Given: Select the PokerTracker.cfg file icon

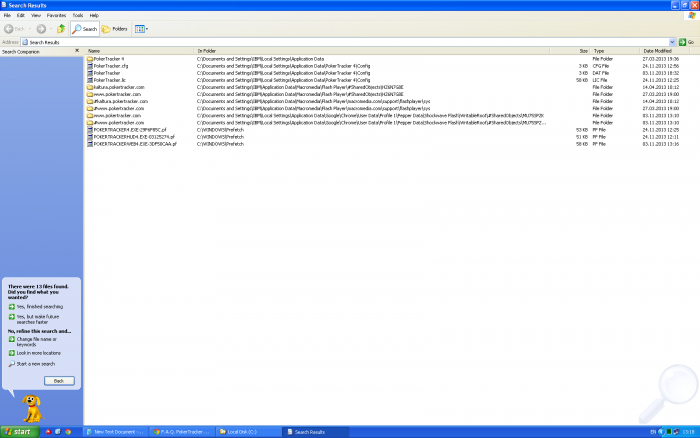Looking at the screenshot, I should pos(90,66).
